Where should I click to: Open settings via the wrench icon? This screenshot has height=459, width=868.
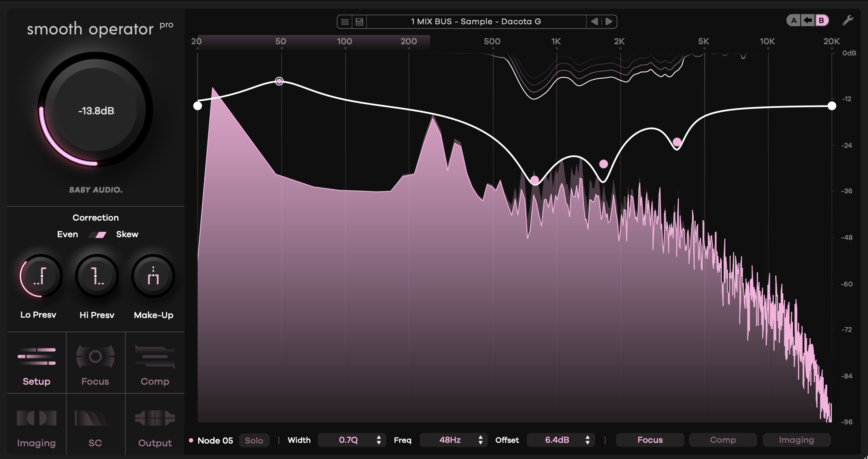click(848, 20)
